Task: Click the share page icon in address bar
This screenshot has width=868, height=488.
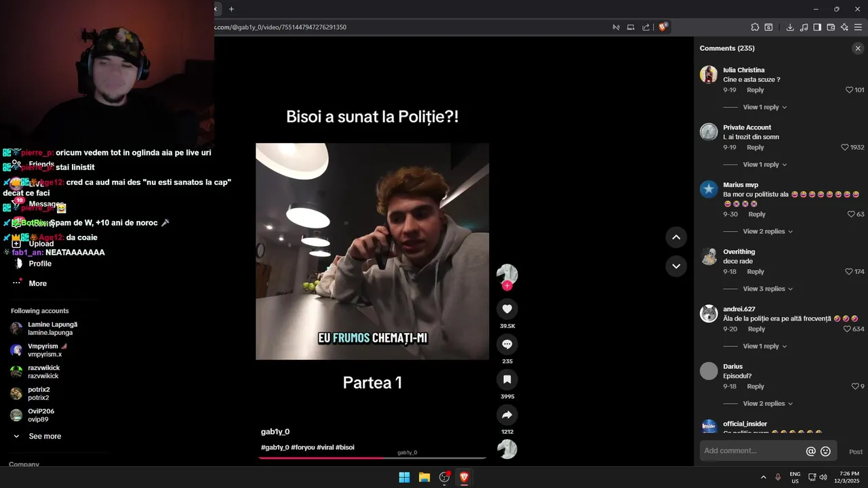Action: pyautogui.click(x=646, y=27)
